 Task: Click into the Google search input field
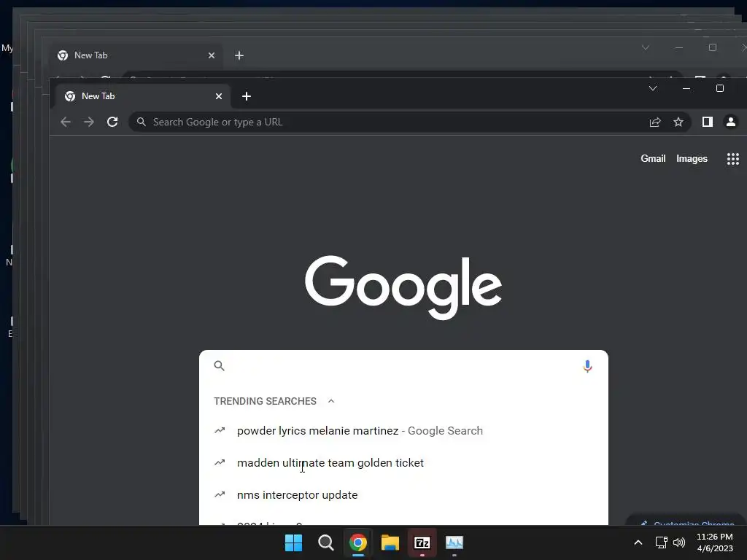click(x=403, y=366)
